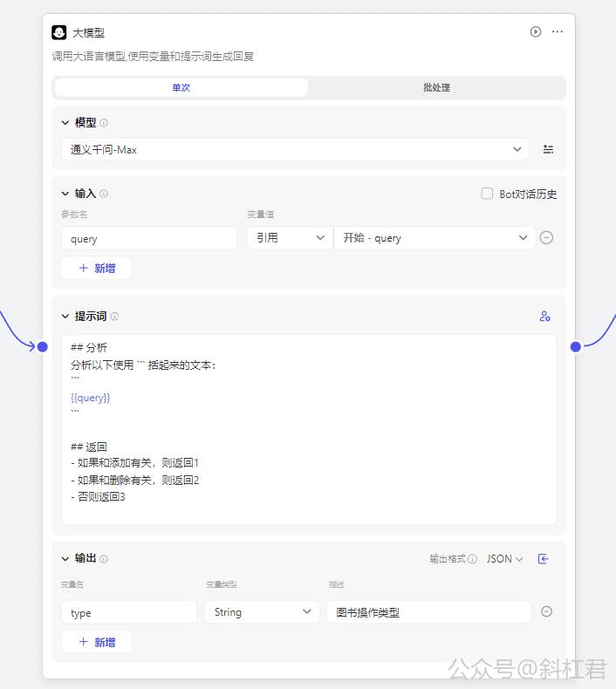Collapse the 模型 section
The image size is (616, 689).
(65, 123)
